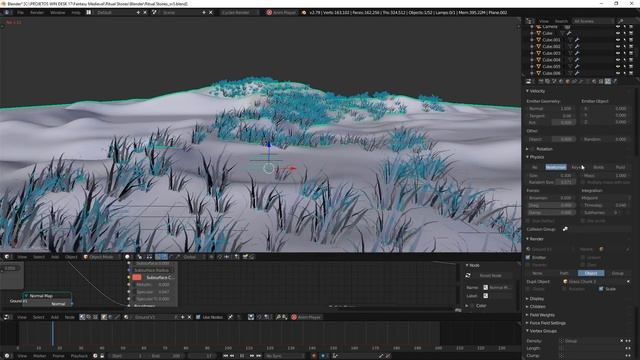
Task: Open the Object Mode dropdown
Action: pyautogui.click(x=102, y=257)
